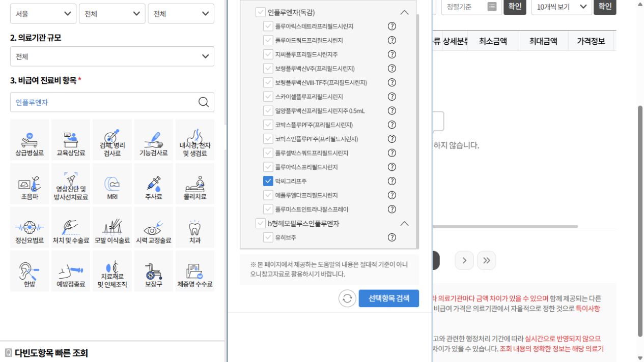
Task: Click the 가격정보 column header
Action: point(591,41)
